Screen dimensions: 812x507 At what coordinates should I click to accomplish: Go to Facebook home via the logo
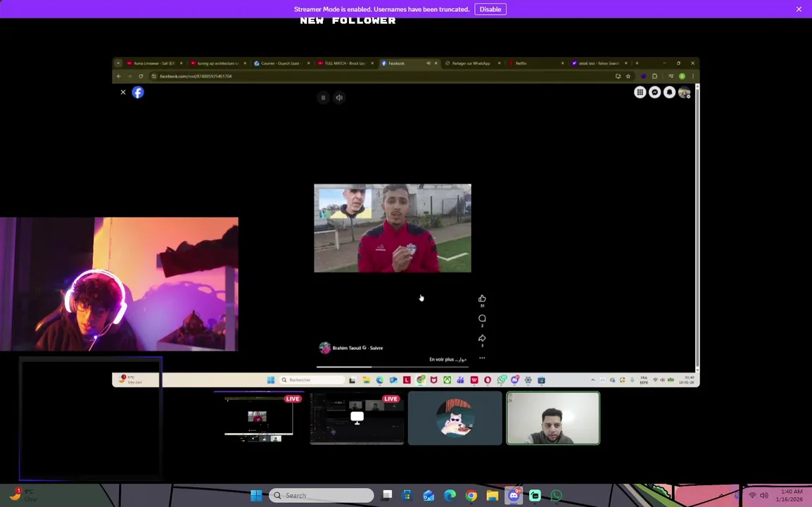(x=138, y=92)
